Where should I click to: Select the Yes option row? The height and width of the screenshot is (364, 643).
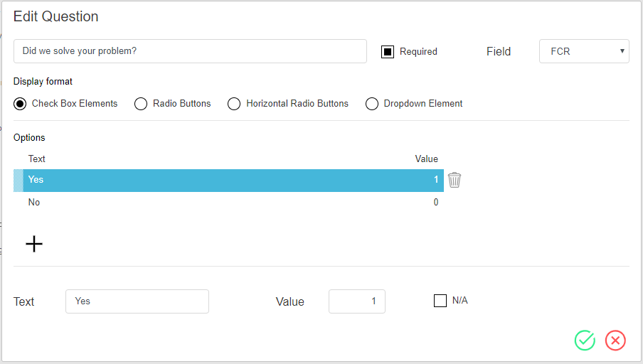point(213,181)
